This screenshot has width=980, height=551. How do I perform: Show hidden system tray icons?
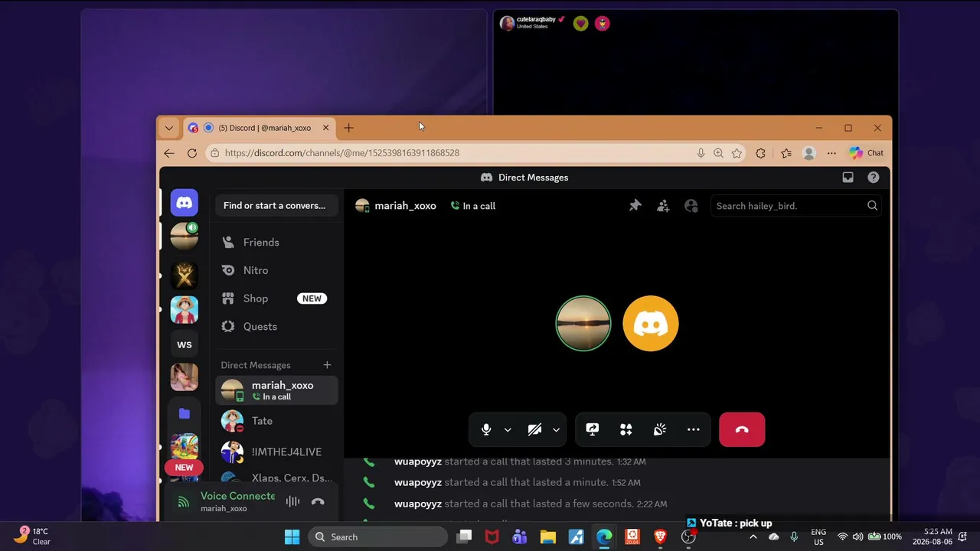753,537
